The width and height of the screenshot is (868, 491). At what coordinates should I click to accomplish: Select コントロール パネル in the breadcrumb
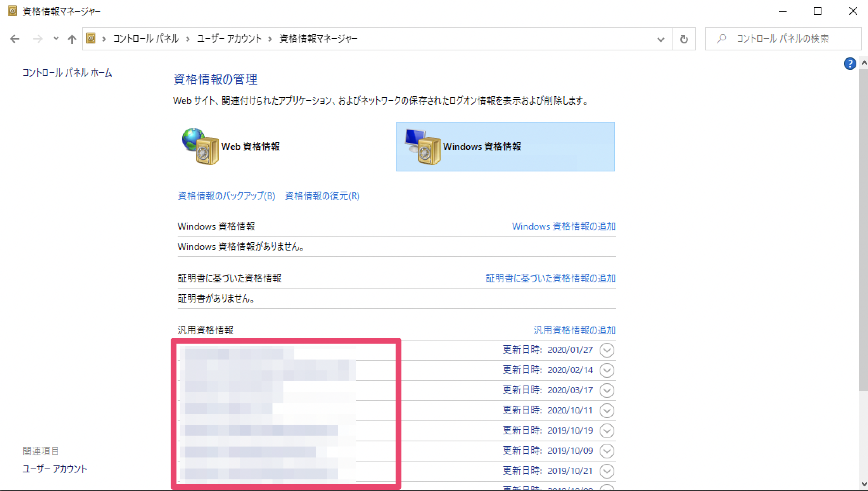coord(146,38)
